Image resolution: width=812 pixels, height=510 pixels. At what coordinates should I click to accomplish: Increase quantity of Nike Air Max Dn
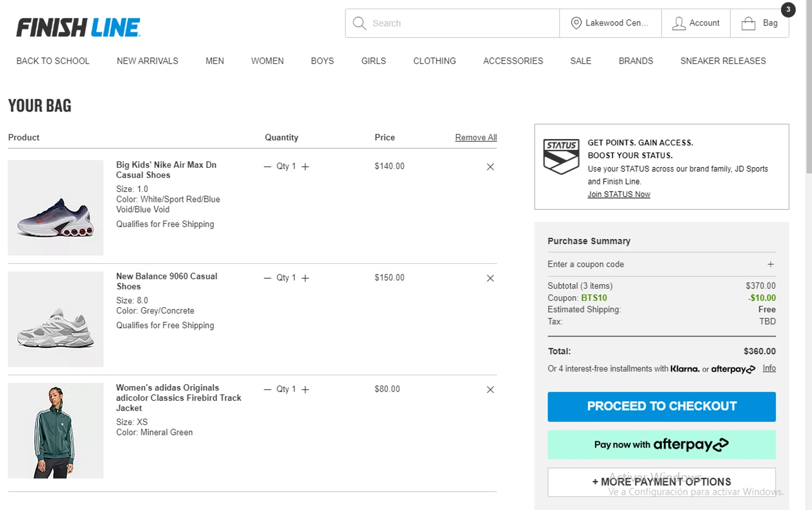305,167
